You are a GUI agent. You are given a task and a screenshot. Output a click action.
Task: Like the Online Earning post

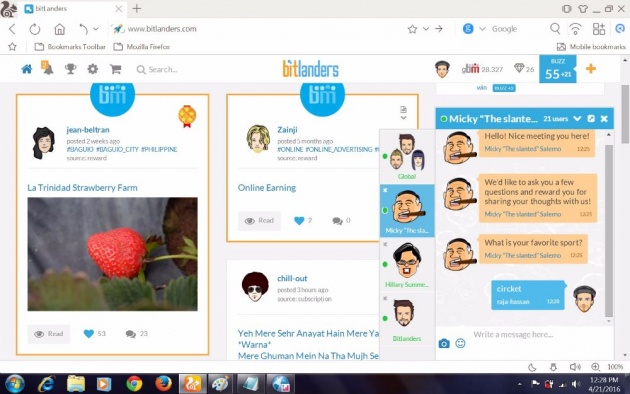tap(299, 220)
